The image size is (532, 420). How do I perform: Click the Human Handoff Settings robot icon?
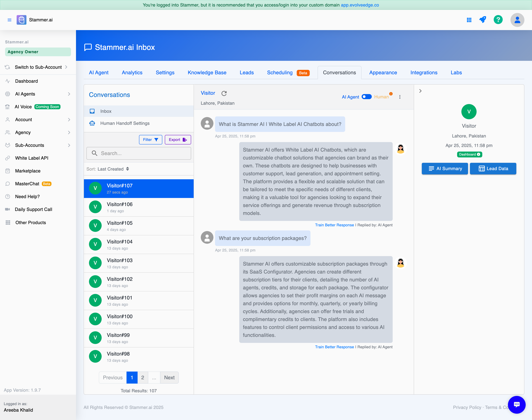point(92,123)
